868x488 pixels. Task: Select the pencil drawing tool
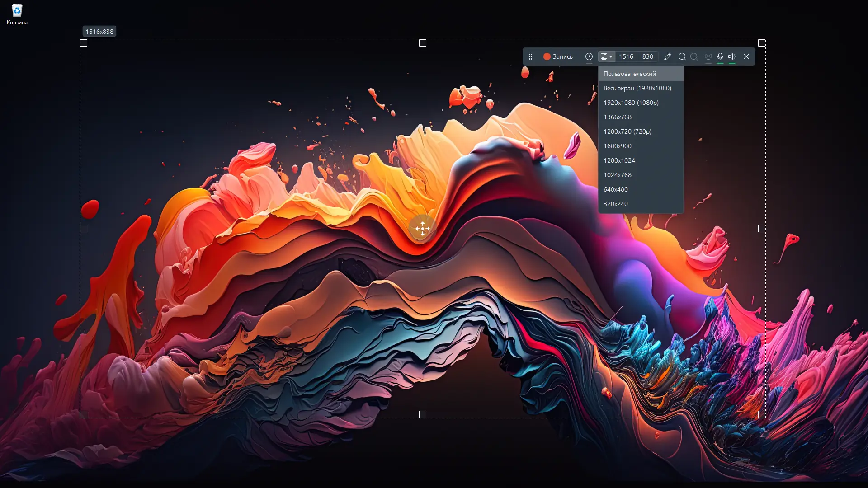point(667,56)
